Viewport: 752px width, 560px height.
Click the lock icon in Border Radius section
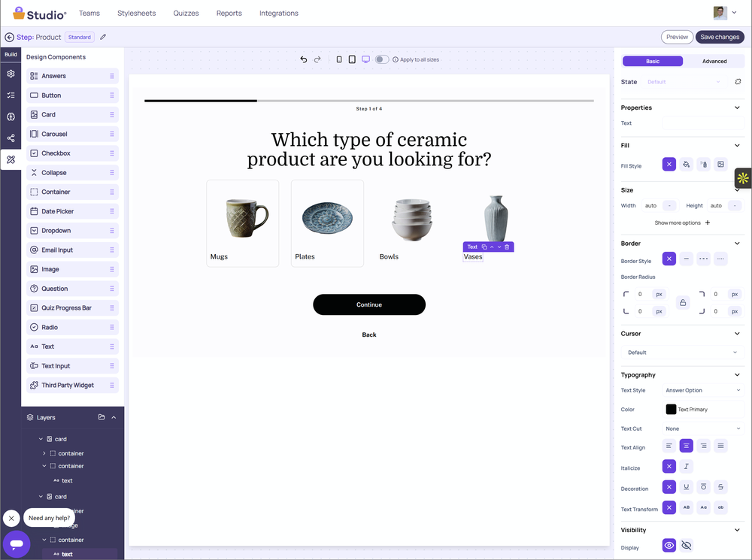pyautogui.click(x=683, y=301)
